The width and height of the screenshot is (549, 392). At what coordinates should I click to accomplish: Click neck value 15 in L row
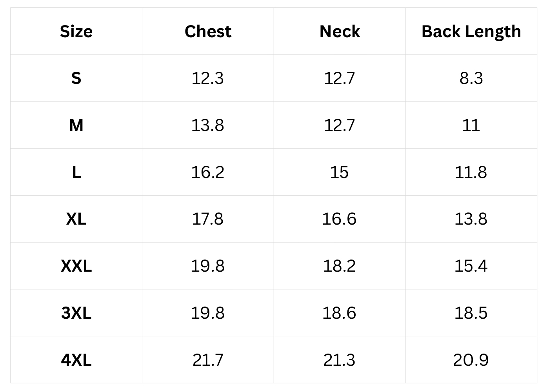340,172
